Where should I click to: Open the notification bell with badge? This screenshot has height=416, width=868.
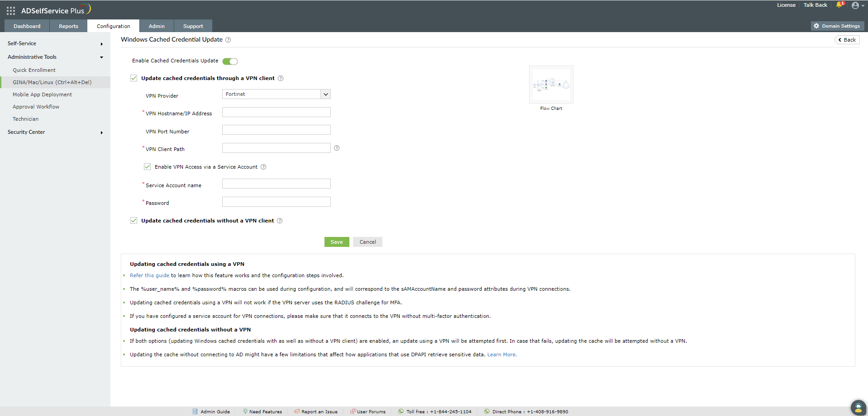pos(840,5)
